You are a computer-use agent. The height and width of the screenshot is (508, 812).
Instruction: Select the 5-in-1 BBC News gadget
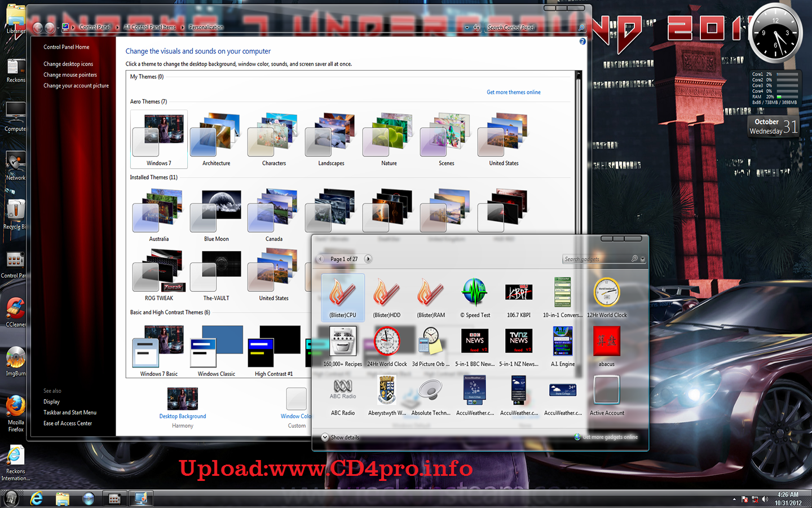pos(475,347)
